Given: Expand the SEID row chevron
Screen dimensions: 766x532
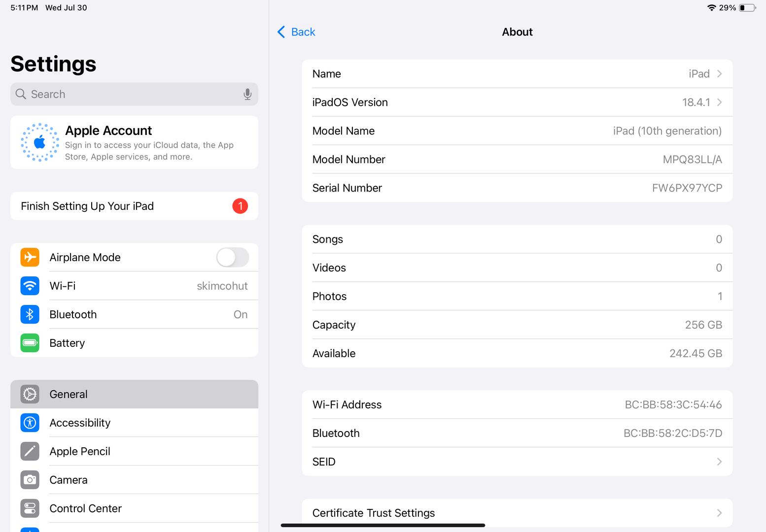Looking at the screenshot, I should [x=719, y=462].
